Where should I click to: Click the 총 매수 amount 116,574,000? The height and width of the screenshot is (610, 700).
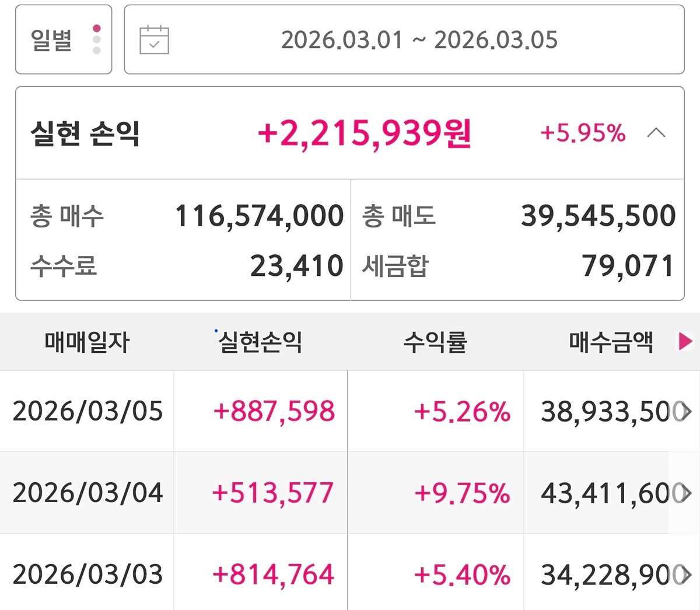tap(259, 216)
